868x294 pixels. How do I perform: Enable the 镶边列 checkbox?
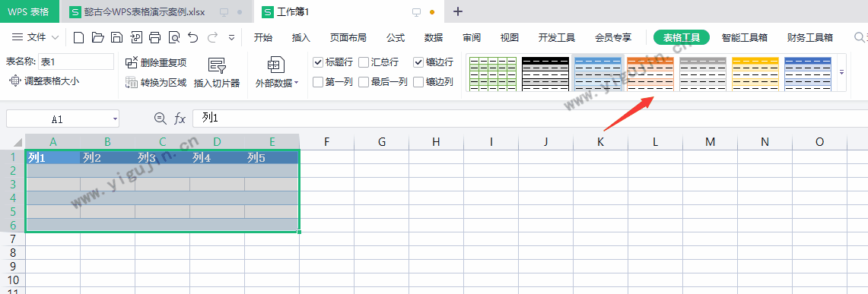pos(418,82)
